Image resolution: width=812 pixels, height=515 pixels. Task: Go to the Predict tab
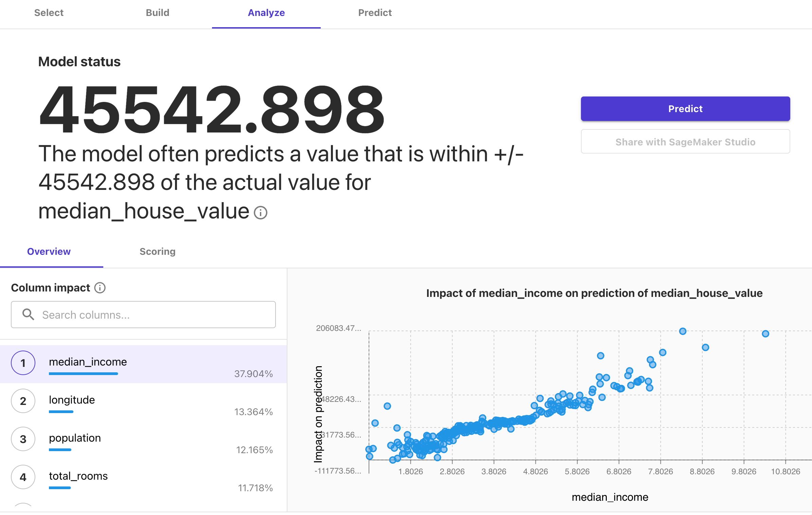click(x=375, y=13)
